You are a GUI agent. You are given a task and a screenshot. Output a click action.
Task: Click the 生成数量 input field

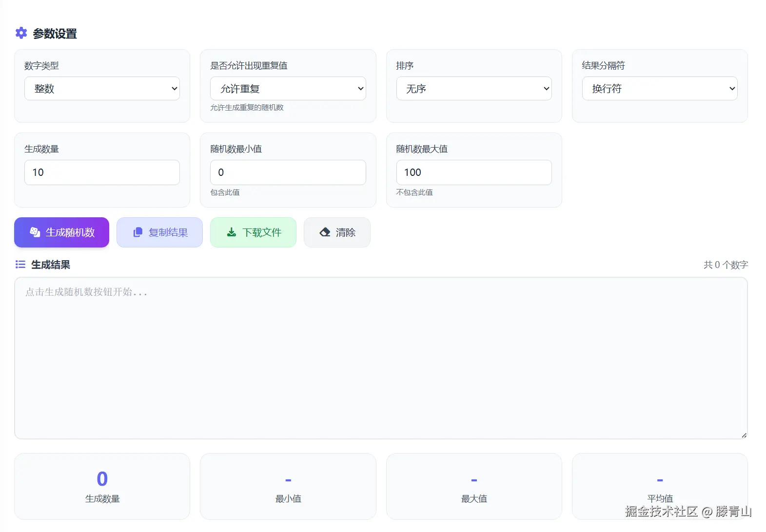102,172
